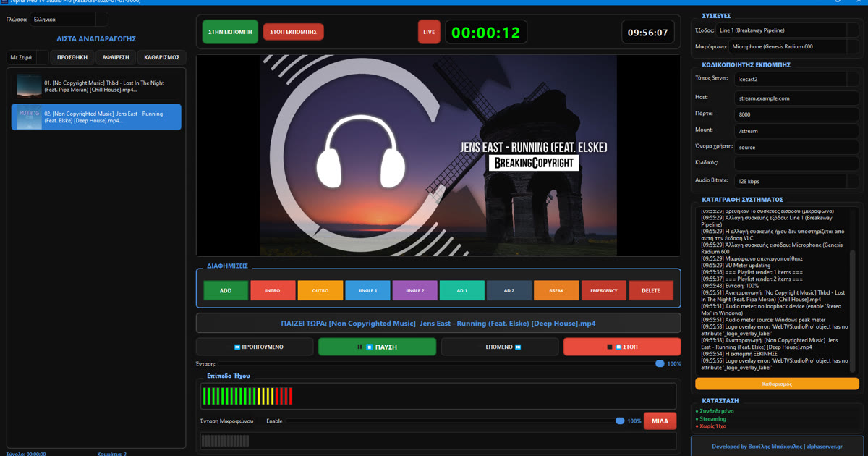Trigger the EMERGENCY slot
Image resolution: width=868 pixels, height=456 pixels.
pos(604,290)
